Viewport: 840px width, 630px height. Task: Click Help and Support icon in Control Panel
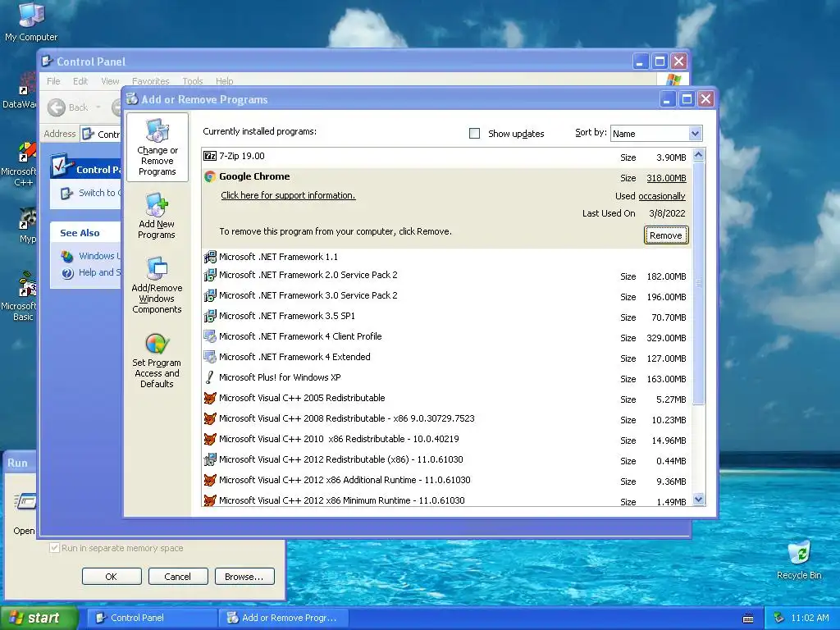click(67, 273)
